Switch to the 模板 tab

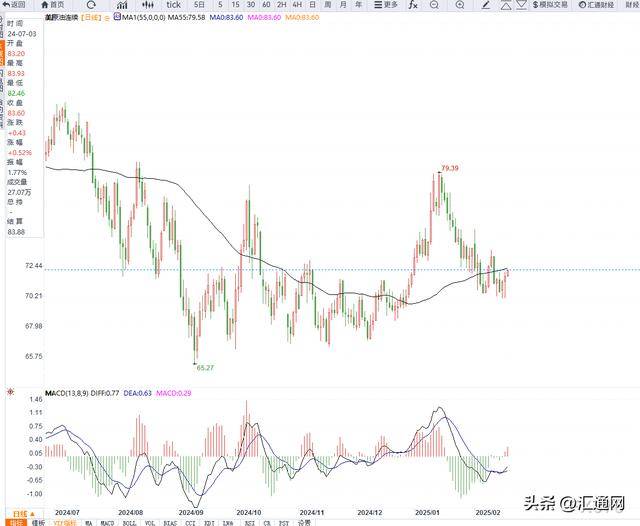pos(38,523)
